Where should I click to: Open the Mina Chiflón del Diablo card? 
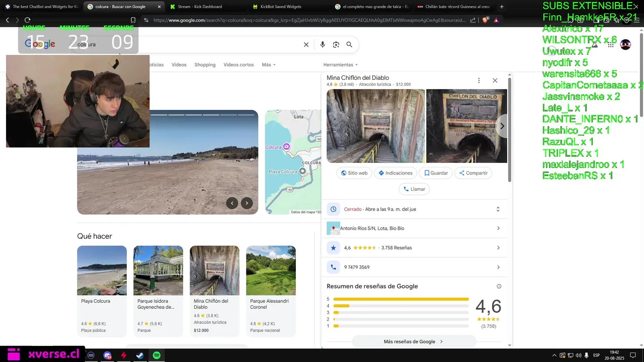(214, 291)
